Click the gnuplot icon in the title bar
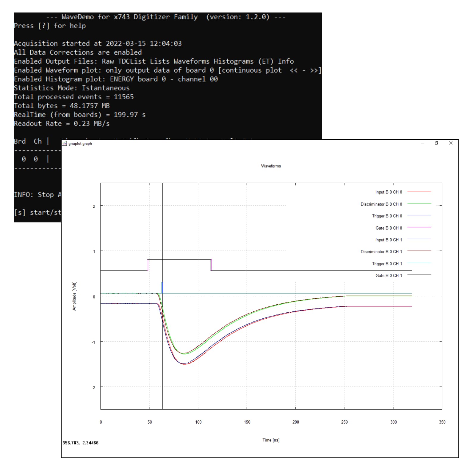Image resolution: width=476 pixels, height=476 pixels. (x=64, y=143)
